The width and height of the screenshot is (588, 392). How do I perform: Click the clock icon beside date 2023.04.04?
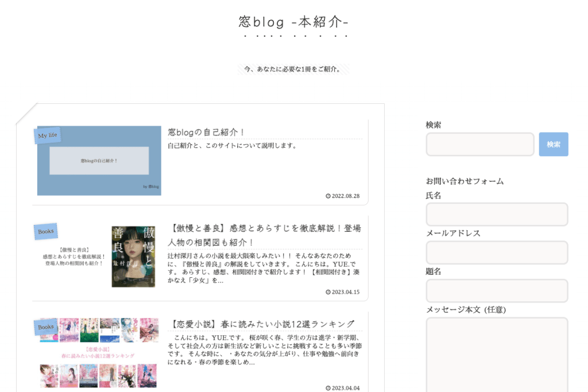(x=329, y=387)
